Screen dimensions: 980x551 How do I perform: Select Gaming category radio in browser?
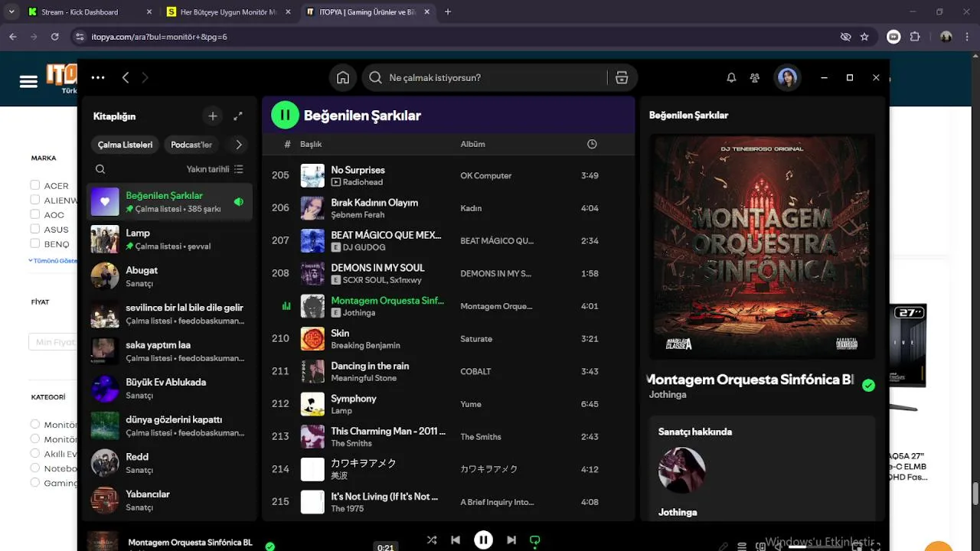[34, 483]
